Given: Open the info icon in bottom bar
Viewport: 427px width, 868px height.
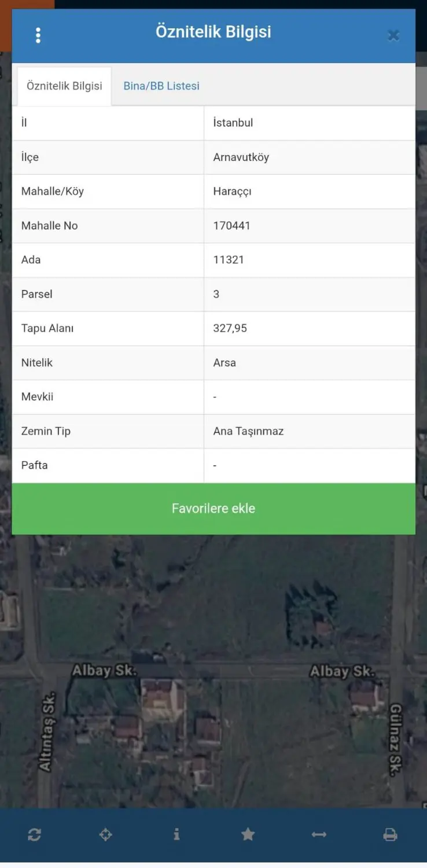Looking at the screenshot, I should (x=176, y=834).
